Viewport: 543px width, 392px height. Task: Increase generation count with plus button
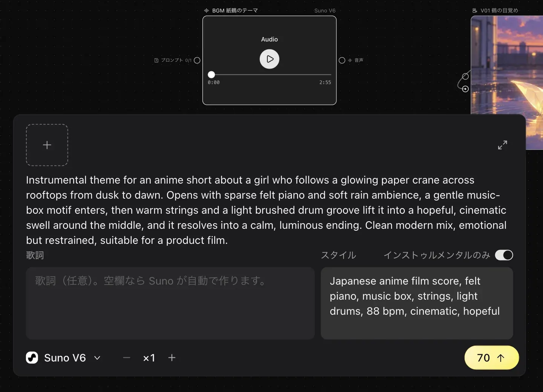pos(172,358)
